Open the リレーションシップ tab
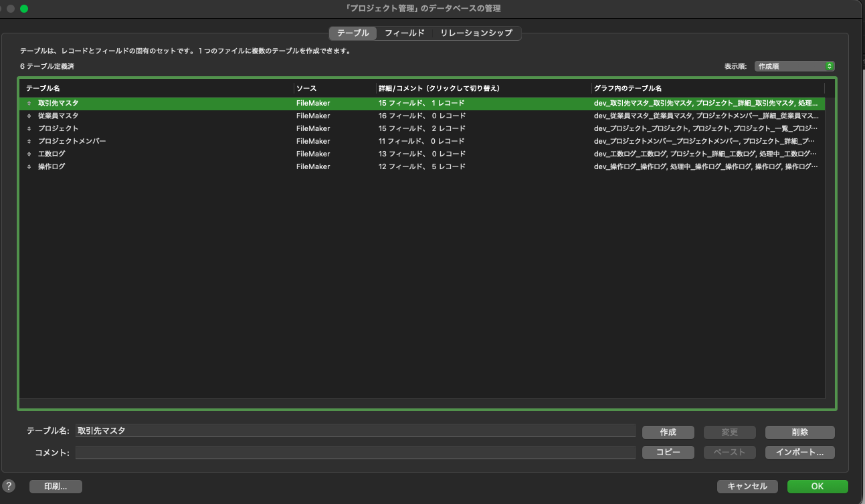 pos(476,33)
